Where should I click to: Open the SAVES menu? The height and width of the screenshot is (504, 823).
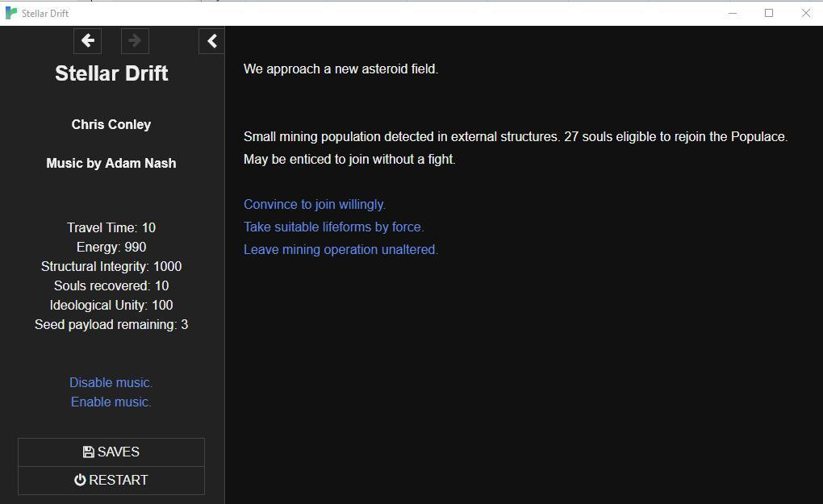click(x=111, y=452)
